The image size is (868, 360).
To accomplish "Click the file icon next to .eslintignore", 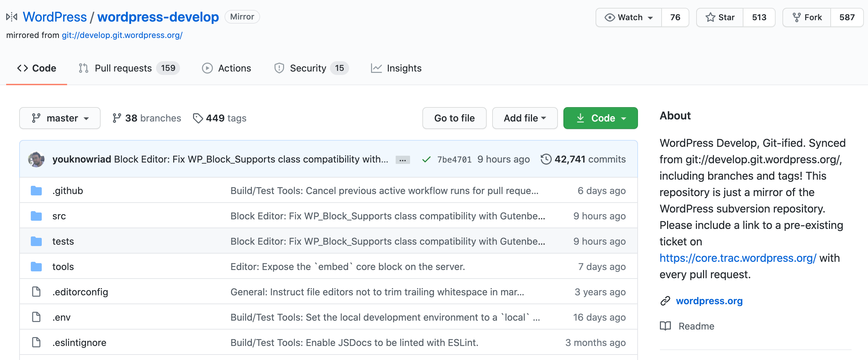I will coord(36,343).
